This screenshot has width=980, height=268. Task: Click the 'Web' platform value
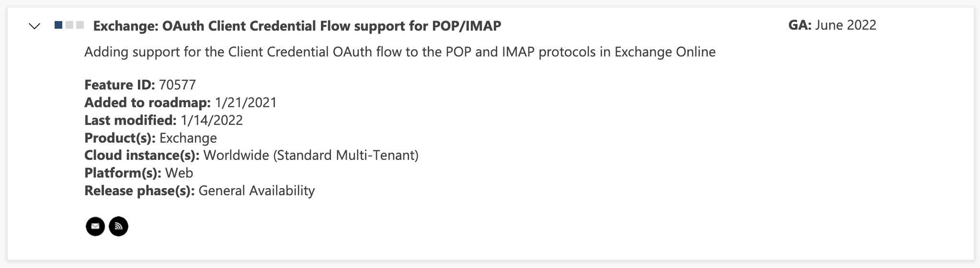pos(179,173)
